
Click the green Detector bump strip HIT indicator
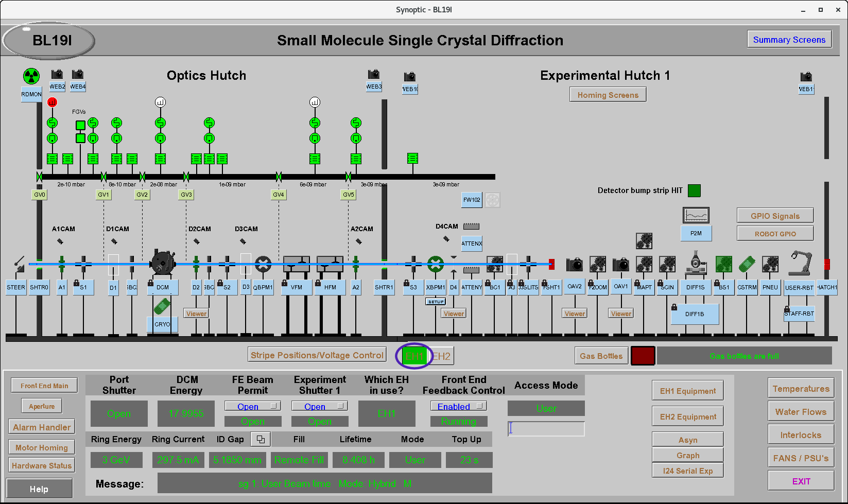695,190
